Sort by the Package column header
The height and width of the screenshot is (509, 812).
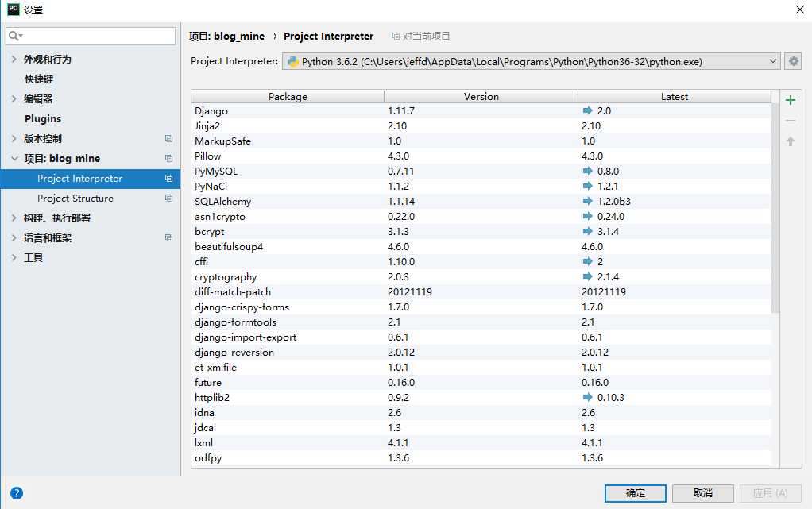288,96
